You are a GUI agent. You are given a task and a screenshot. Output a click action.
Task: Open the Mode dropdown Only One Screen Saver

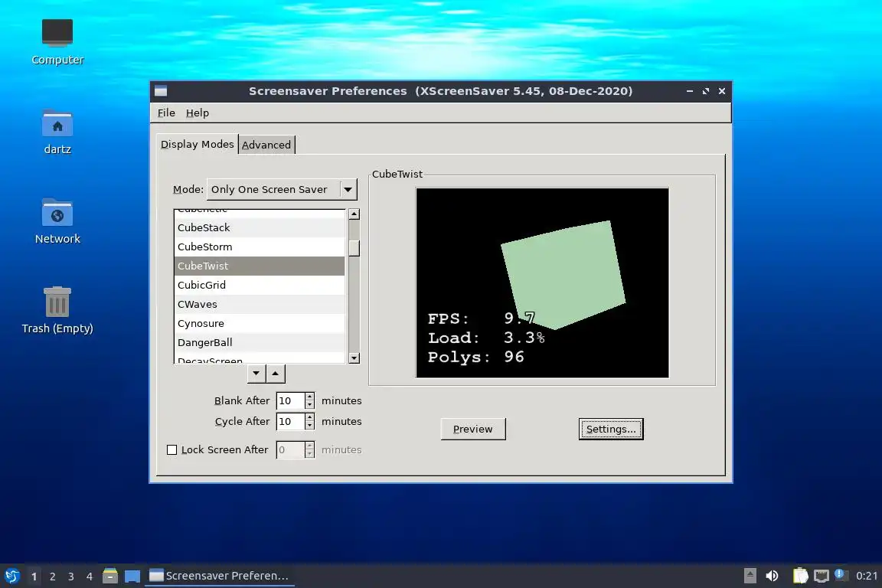[x=282, y=190]
